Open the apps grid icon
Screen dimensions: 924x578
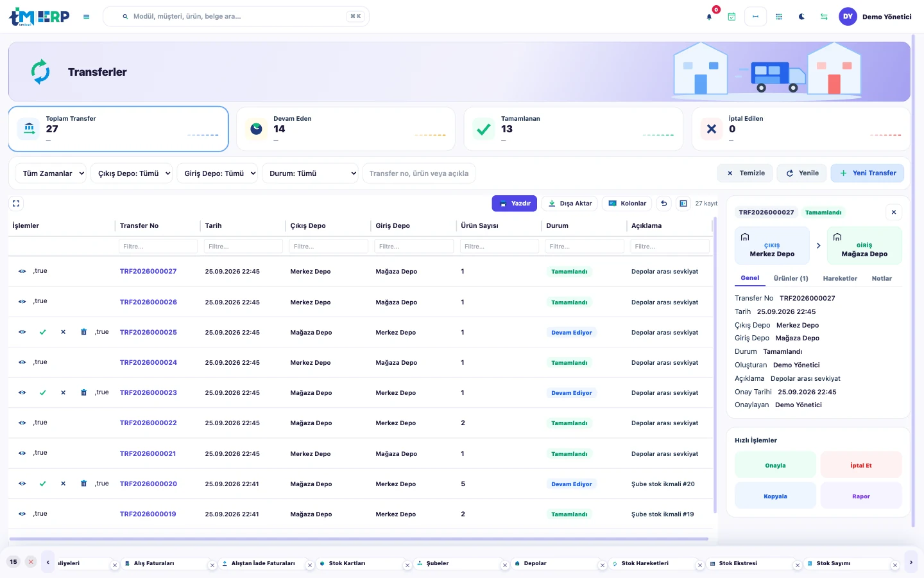[779, 17]
